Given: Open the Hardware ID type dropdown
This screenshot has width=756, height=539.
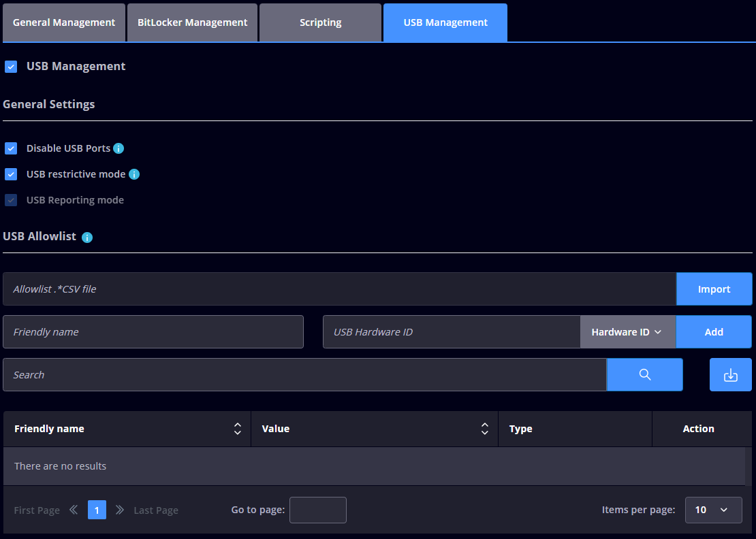Looking at the screenshot, I should click(x=628, y=332).
